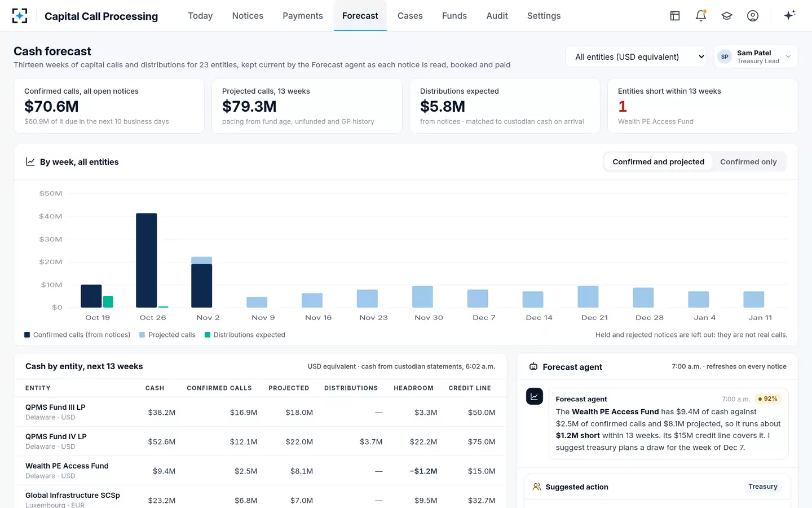Open the Funds tab
The image size is (812, 508).
454,16
